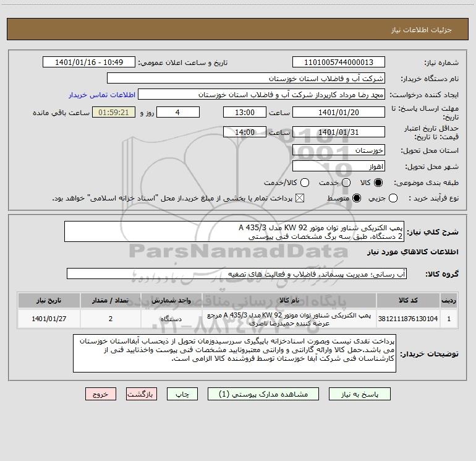The width and height of the screenshot is (476, 461).
Task: Click the شرح کلی نیاز description box
Action: [234, 232]
